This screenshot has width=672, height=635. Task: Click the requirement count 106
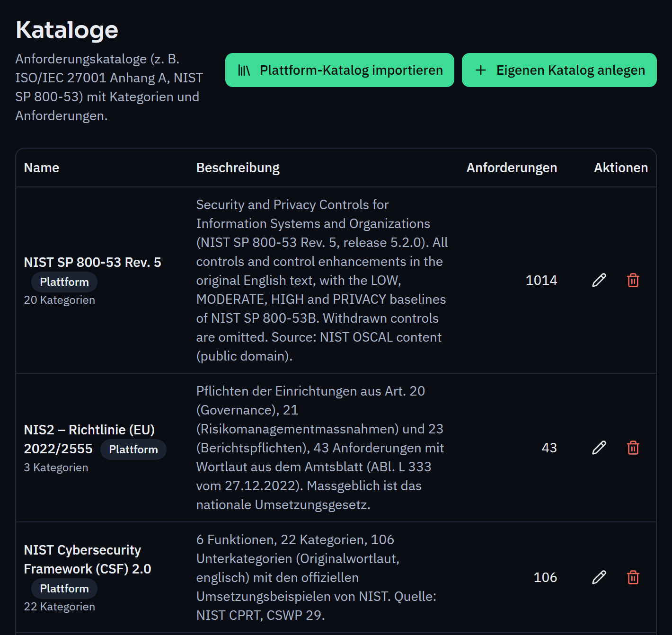click(x=545, y=577)
